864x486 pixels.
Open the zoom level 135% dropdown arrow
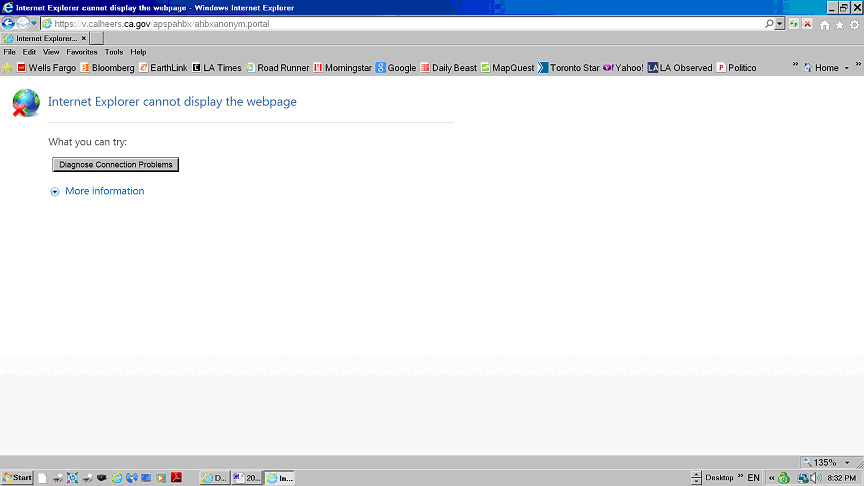[847, 463]
